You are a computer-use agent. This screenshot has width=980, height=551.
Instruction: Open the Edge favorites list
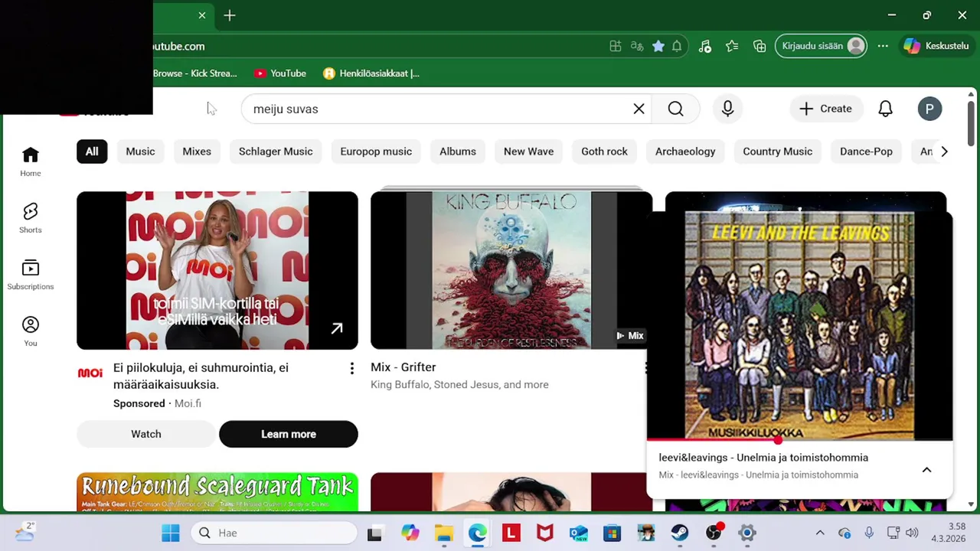pyautogui.click(x=732, y=46)
